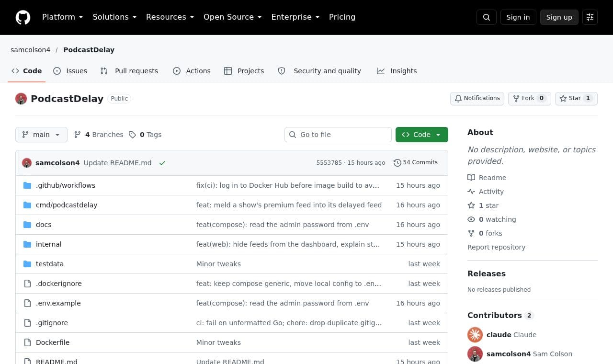
Task: Switch to the Actions tab
Action: point(192,71)
